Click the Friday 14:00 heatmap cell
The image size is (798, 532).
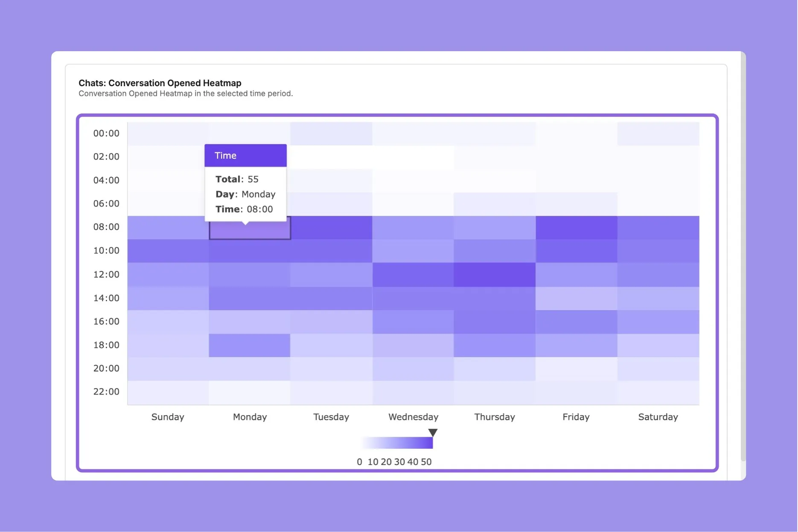577,298
